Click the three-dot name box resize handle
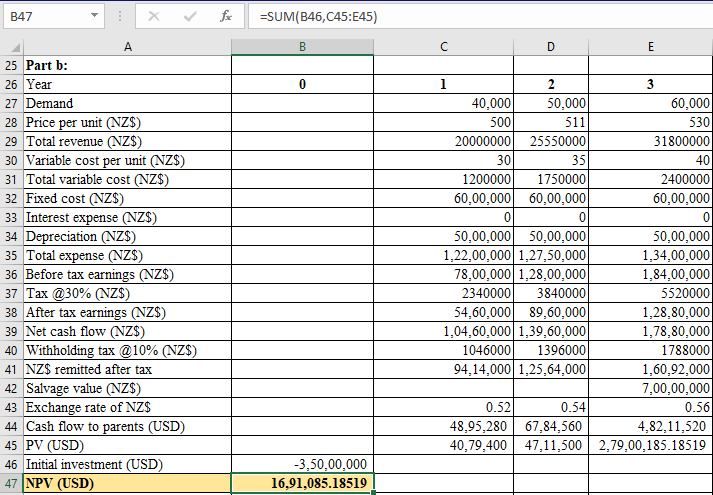Image resolution: width=713 pixels, height=495 pixels. [x=123, y=17]
